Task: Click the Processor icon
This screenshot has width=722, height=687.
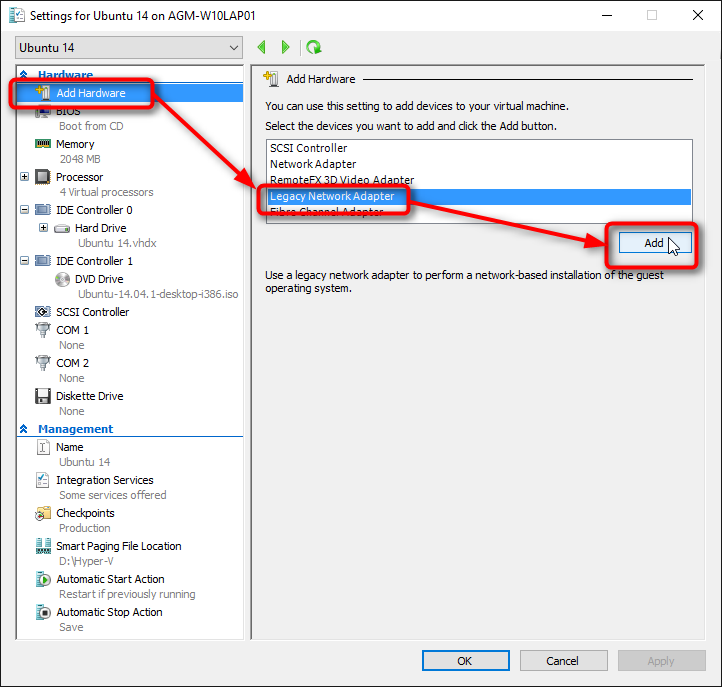Action: tap(43, 177)
